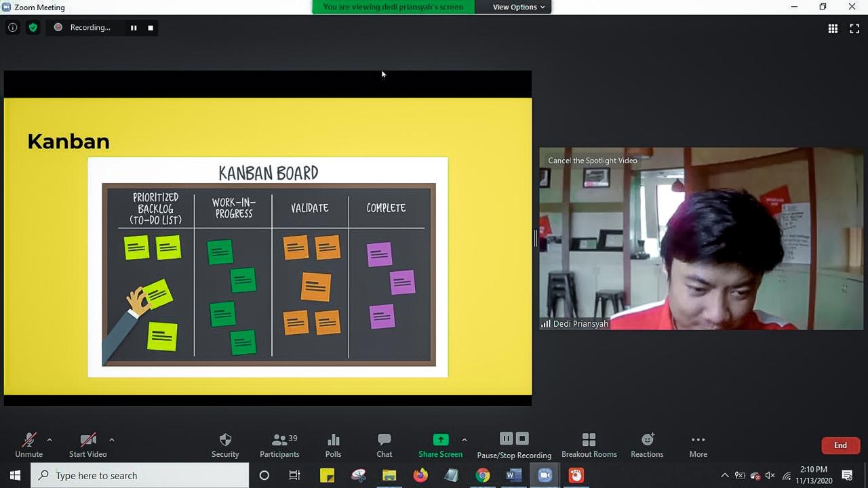The image size is (868, 488).
Task: Expand video options arrow beside Start Video
Action: pos(111,440)
